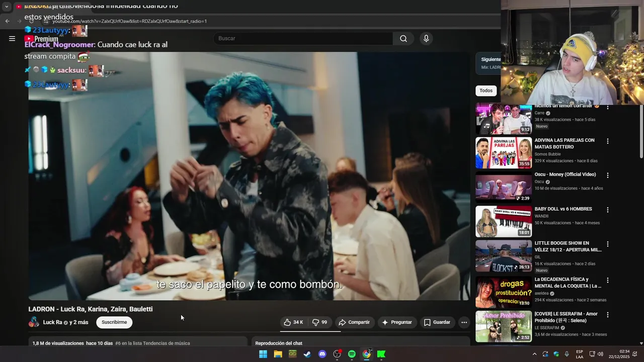The image size is (644, 362).
Task: Open Luck Ra channel avatar
Action: coord(34,322)
